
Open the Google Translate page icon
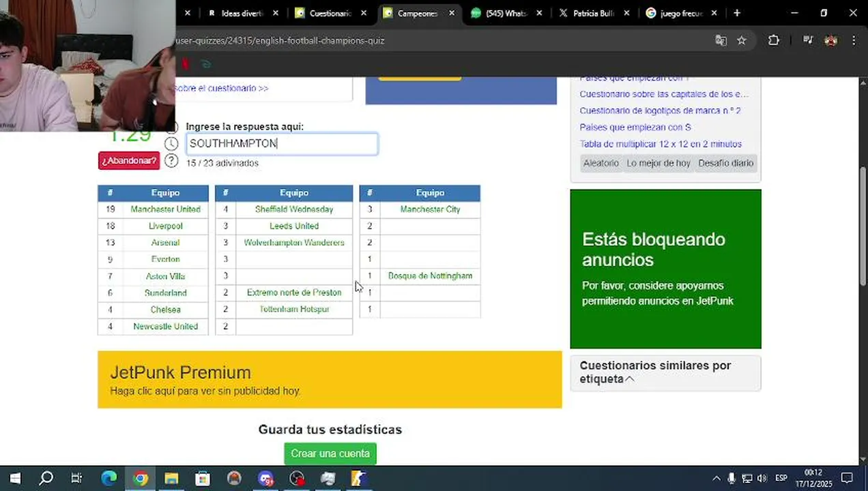(x=721, y=40)
